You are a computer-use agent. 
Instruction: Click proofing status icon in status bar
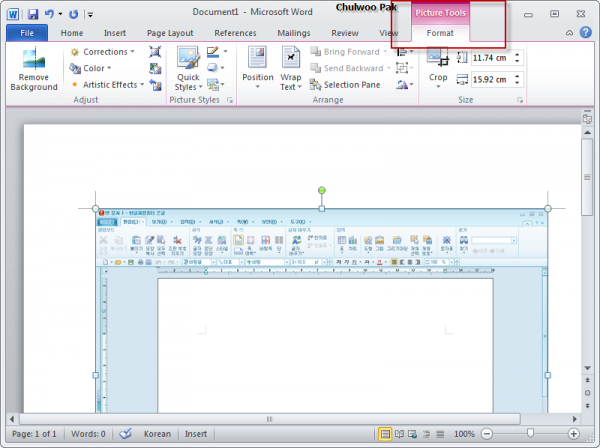(125, 434)
